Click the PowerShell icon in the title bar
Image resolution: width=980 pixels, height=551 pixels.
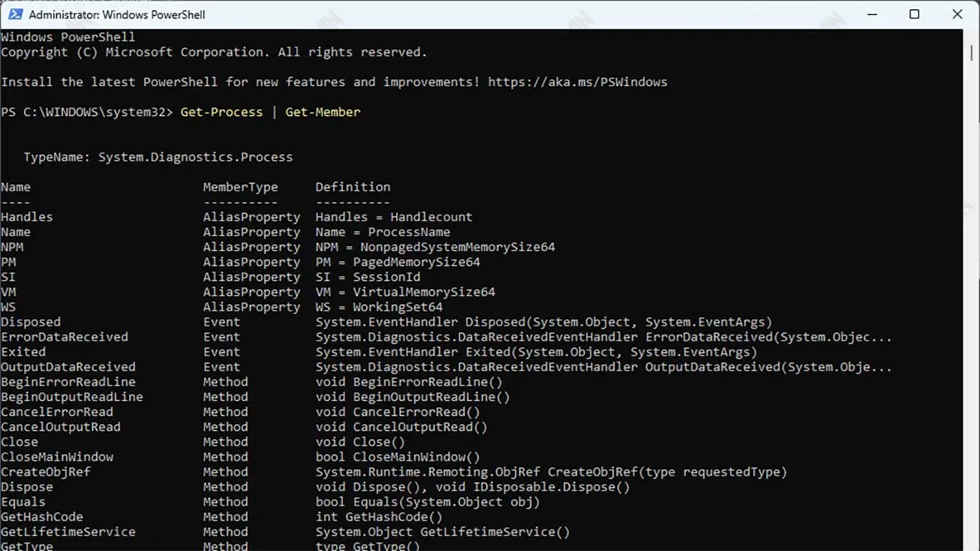(x=14, y=14)
